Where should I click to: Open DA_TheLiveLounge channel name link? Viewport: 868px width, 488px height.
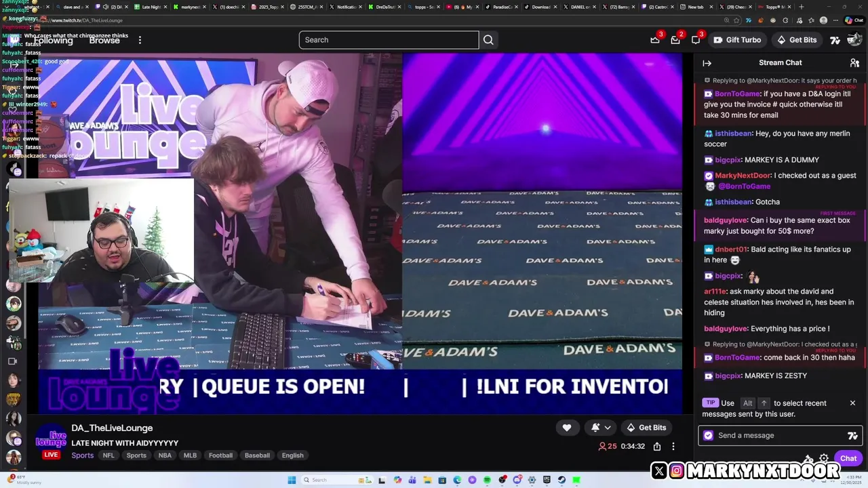112,428
